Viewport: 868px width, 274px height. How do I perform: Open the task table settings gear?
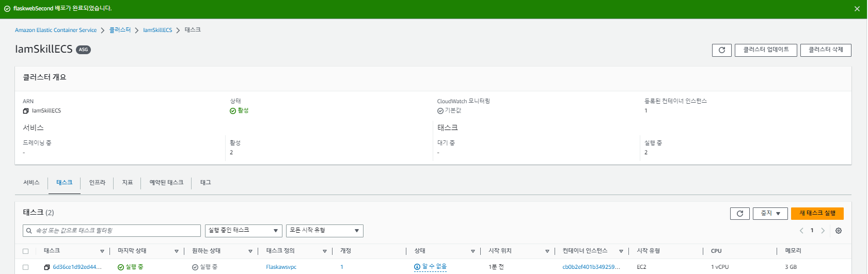[x=839, y=231]
